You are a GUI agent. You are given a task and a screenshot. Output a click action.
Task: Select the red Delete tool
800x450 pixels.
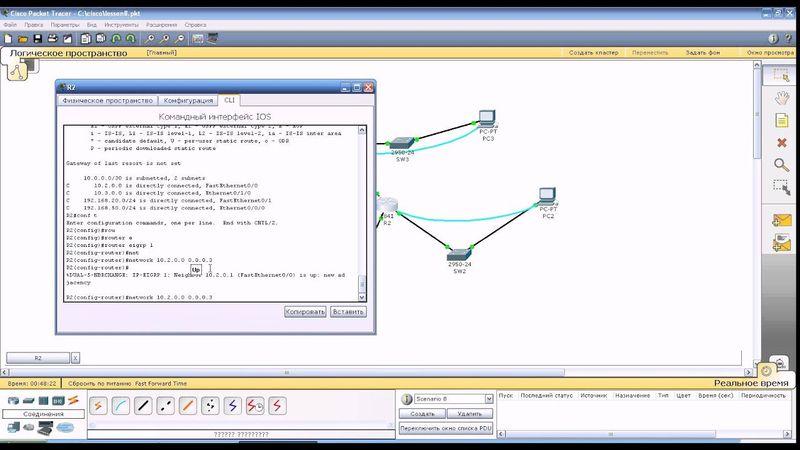click(x=781, y=143)
